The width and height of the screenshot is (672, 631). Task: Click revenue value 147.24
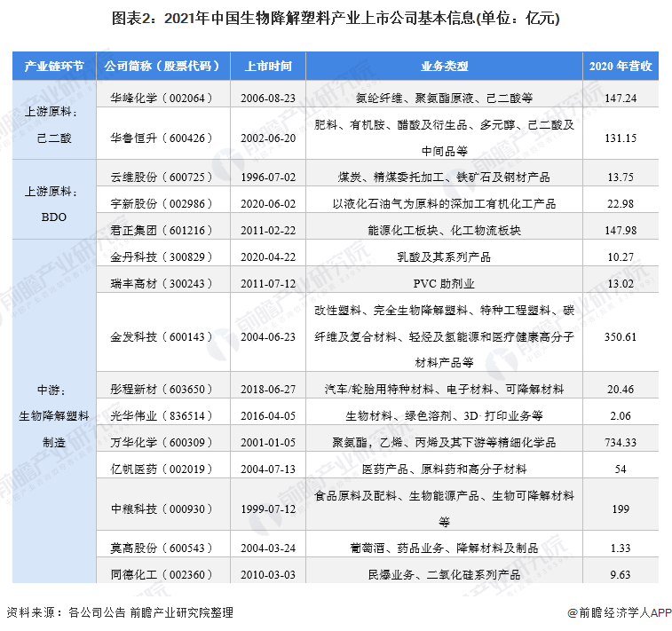pyautogui.click(x=621, y=99)
